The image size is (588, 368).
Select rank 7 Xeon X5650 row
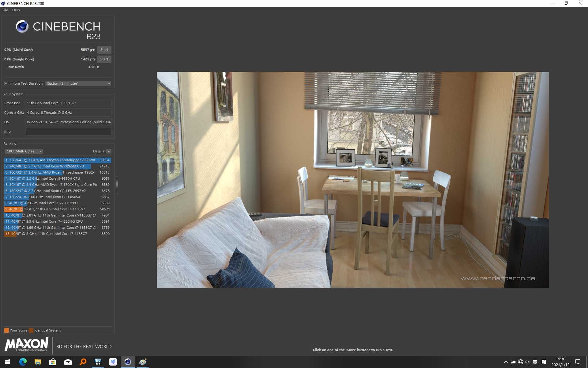pos(58,197)
